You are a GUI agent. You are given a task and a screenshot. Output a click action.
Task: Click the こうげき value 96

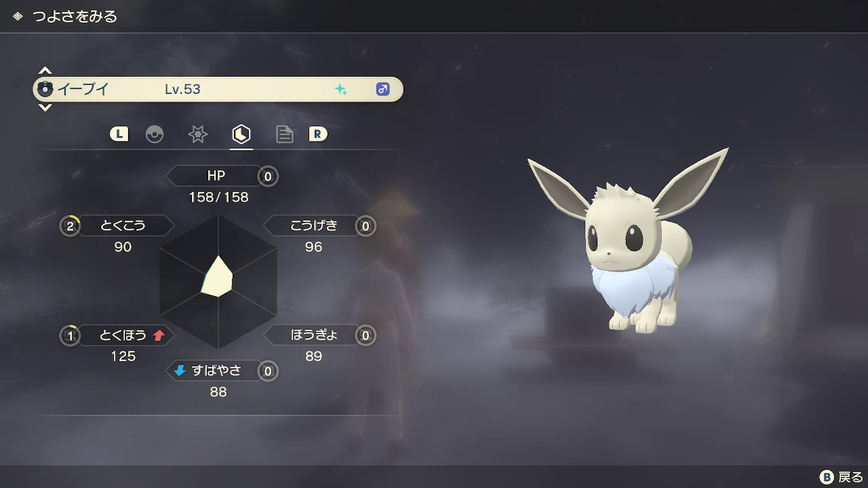point(313,247)
